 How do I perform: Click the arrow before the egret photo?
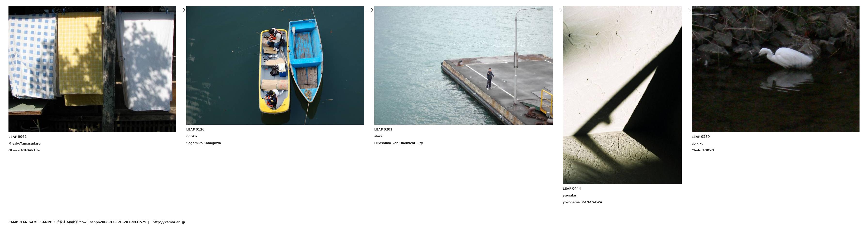click(x=686, y=10)
